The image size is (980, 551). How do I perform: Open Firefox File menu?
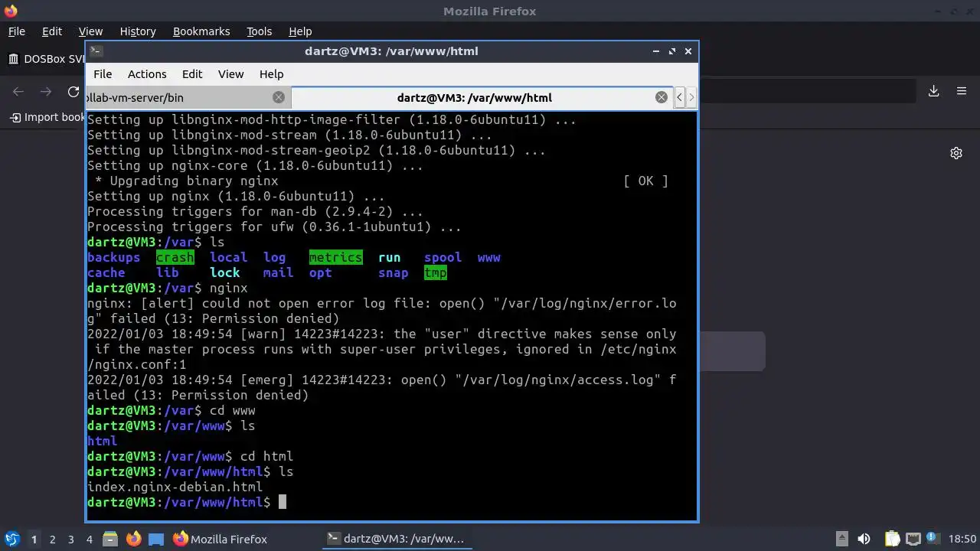pyautogui.click(x=17, y=31)
